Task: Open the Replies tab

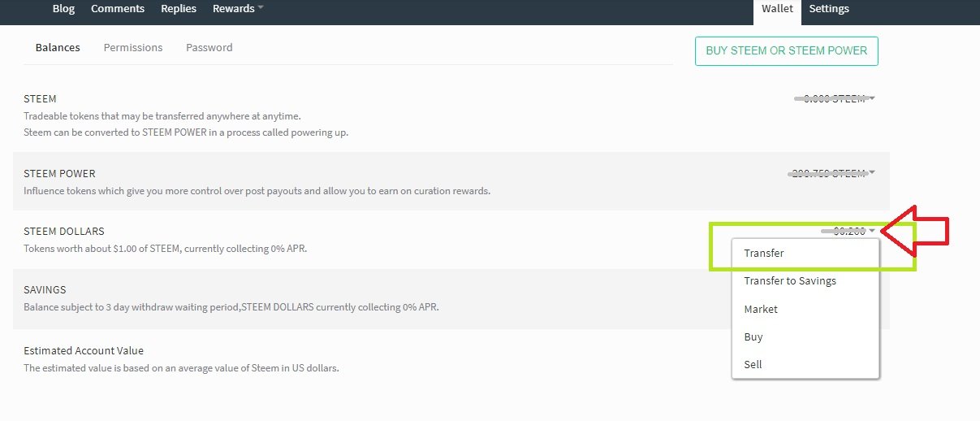Action: tap(179, 9)
